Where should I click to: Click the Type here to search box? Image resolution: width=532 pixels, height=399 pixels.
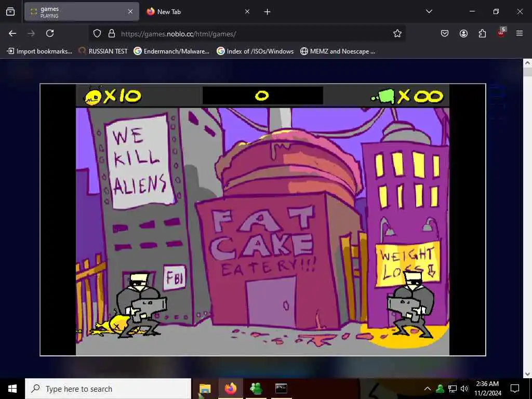pyautogui.click(x=108, y=389)
